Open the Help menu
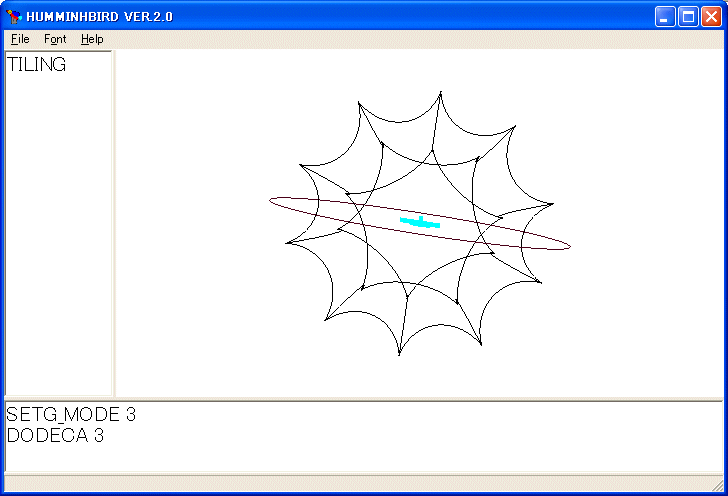This screenshot has width=728, height=496. click(x=92, y=39)
